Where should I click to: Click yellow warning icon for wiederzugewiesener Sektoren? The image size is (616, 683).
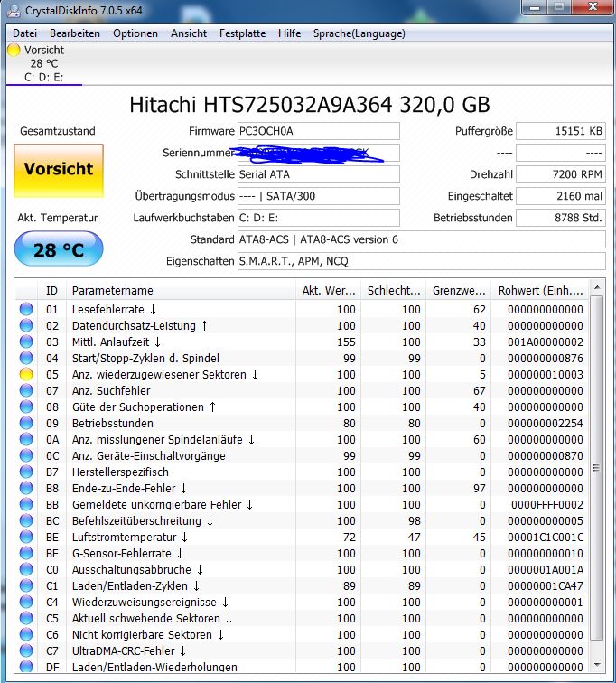point(26,374)
